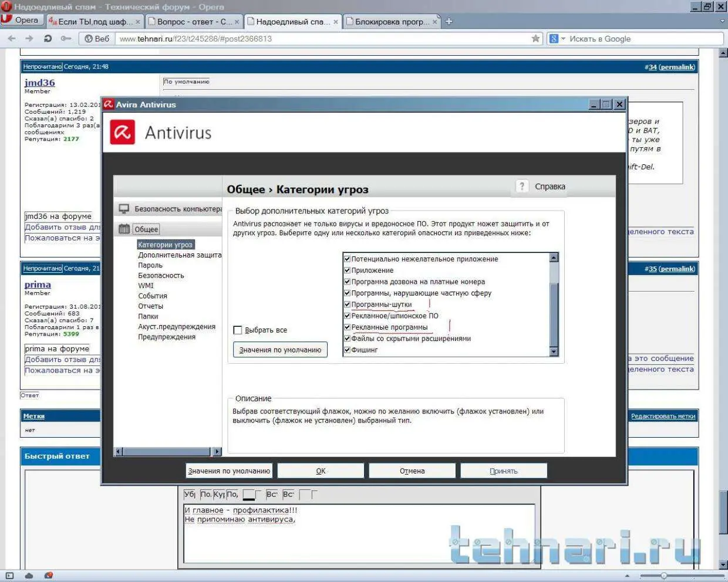The image size is (728, 582).
Task: Click the Avira umbrella logo in header
Action: click(x=122, y=133)
